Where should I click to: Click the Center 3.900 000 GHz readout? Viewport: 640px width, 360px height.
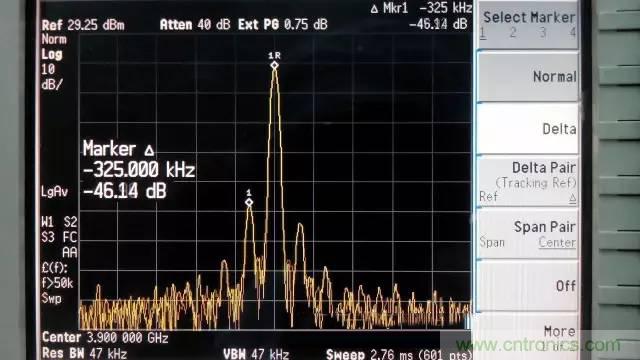[105, 338]
